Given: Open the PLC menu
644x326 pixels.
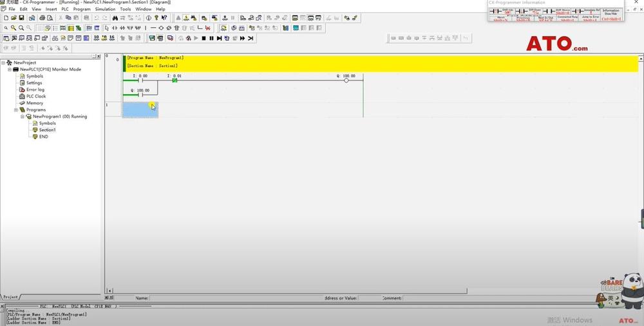Looking at the screenshot, I should 65,9.
